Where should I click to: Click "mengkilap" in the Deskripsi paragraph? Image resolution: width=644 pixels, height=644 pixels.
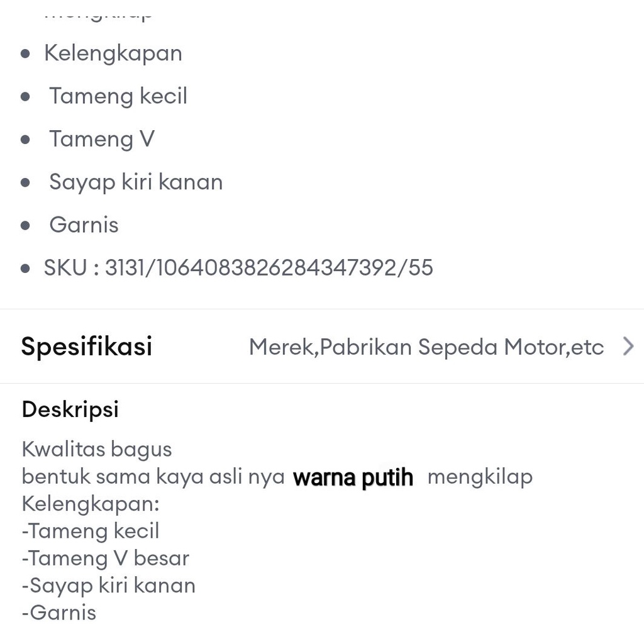click(x=480, y=477)
